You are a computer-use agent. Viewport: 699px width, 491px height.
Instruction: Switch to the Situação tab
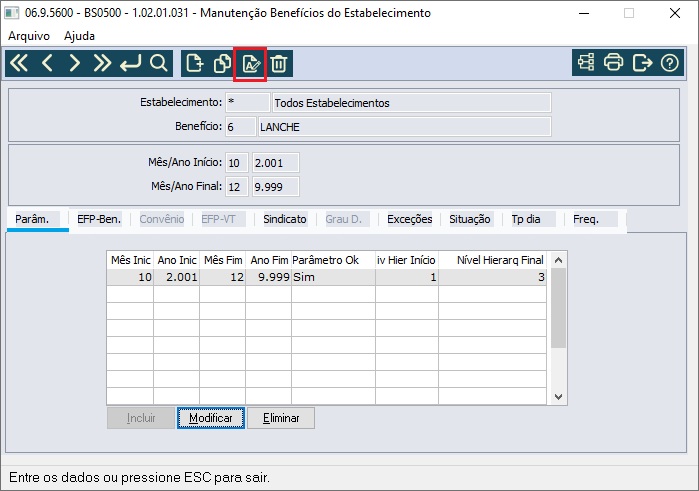click(469, 219)
